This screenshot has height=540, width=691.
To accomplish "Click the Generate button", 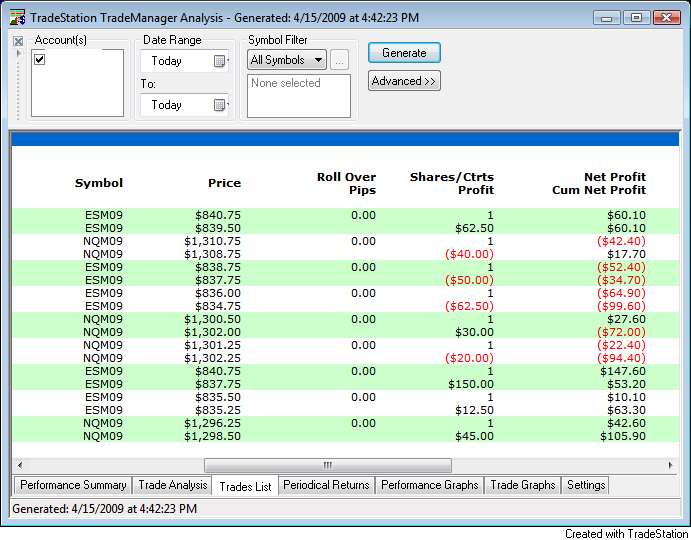I will pyautogui.click(x=404, y=53).
